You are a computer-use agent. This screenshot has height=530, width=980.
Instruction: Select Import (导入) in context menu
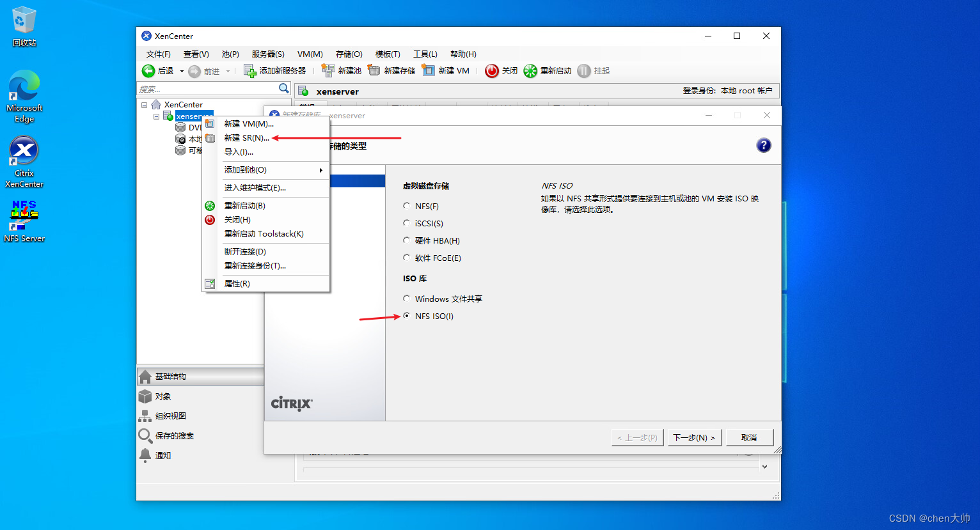[265, 152]
